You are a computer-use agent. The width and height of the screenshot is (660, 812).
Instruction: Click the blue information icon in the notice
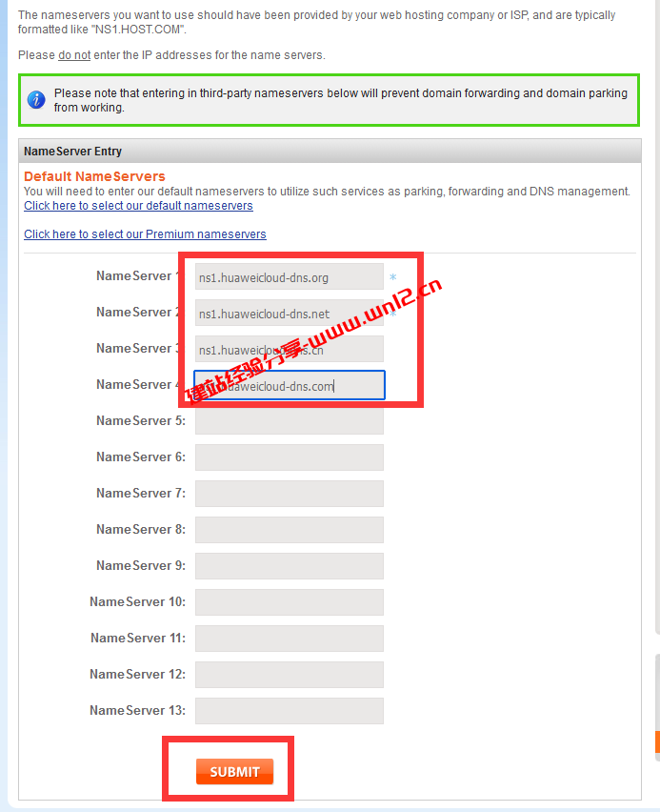(36, 100)
